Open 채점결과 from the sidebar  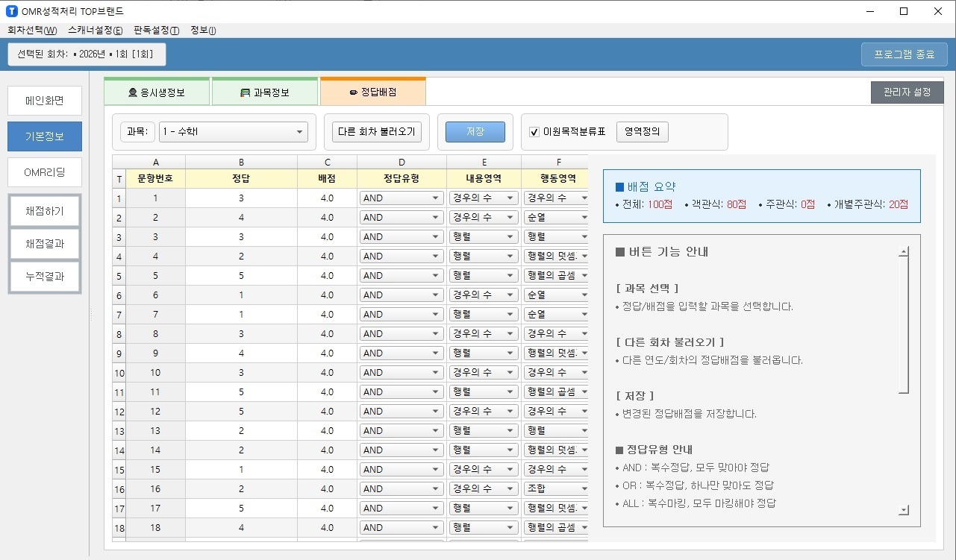click(45, 244)
